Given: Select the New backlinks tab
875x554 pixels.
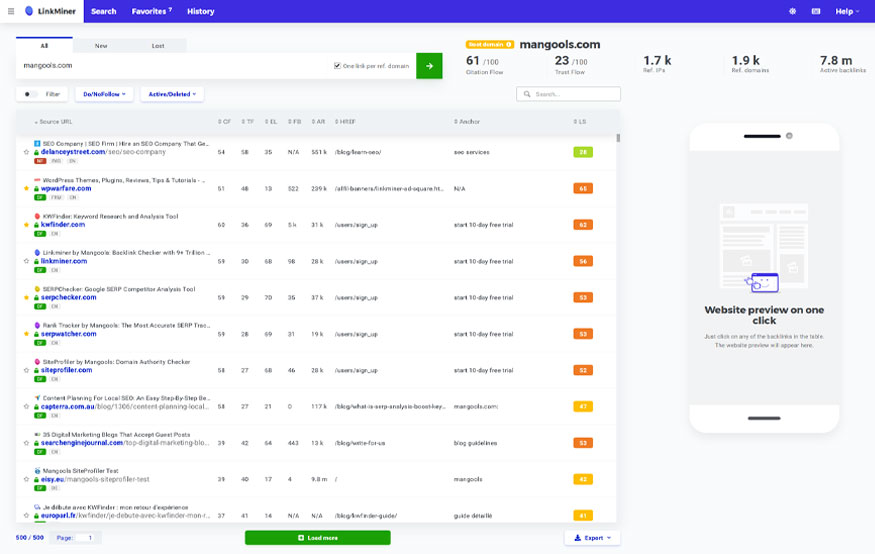Looking at the screenshot, I should [x=101, y=46].
